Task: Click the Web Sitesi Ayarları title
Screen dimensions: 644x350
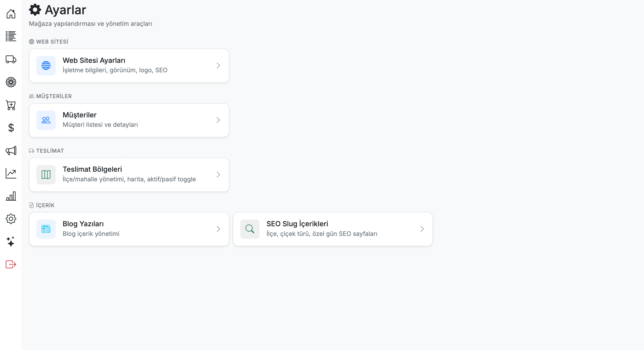Action: (94, 60)
